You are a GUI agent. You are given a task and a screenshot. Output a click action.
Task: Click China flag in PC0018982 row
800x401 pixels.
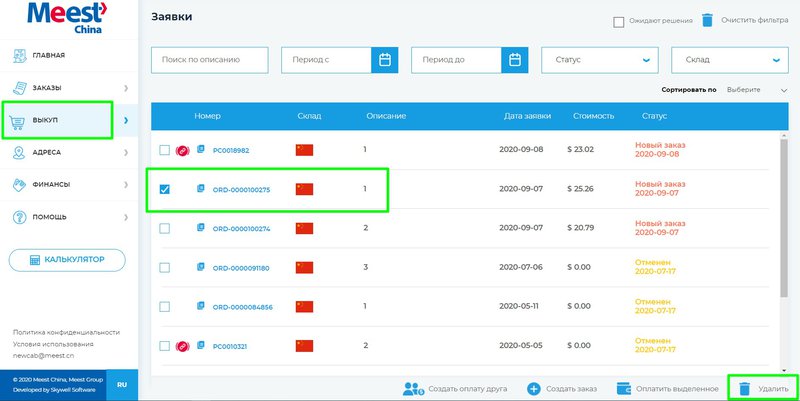(304, 150)
